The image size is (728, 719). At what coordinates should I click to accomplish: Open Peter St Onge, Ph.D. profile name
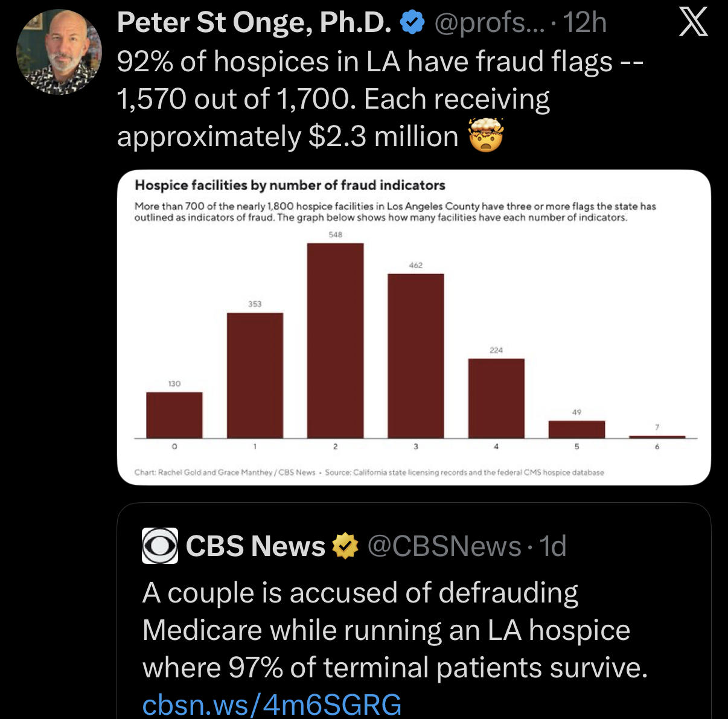pos(254,23)
